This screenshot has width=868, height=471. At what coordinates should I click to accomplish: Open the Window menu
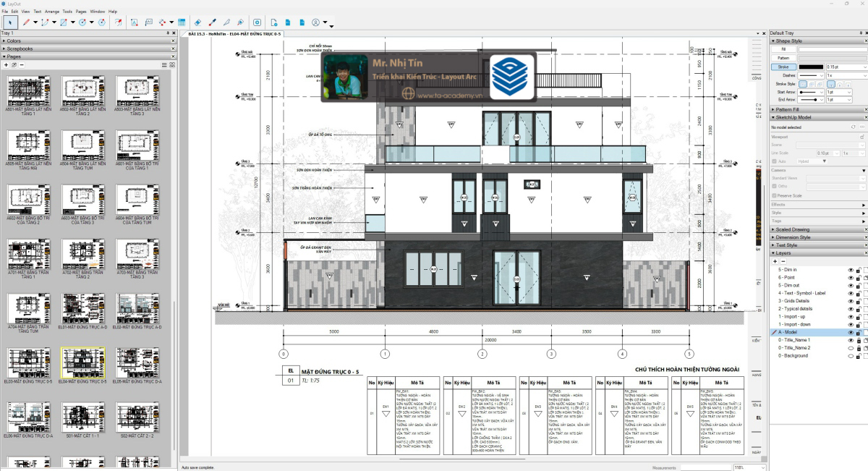pyautogui.click(x=98, y=12)
